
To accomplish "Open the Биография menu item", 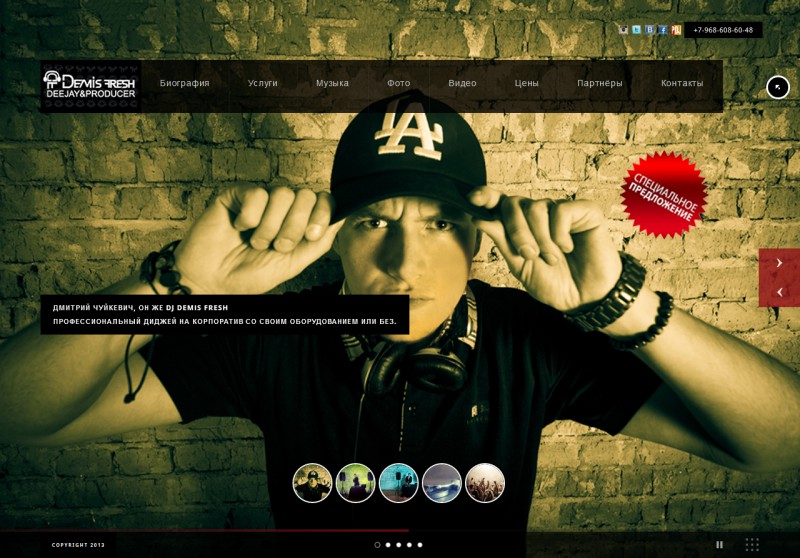I will point(184,83).
